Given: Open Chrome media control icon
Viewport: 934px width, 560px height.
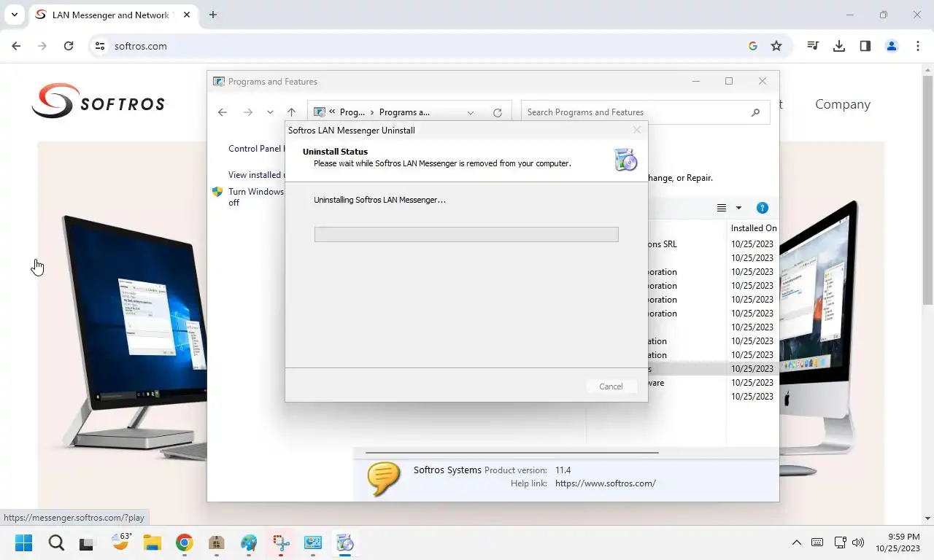Looking at the screenshot, I should pos(813,46).
